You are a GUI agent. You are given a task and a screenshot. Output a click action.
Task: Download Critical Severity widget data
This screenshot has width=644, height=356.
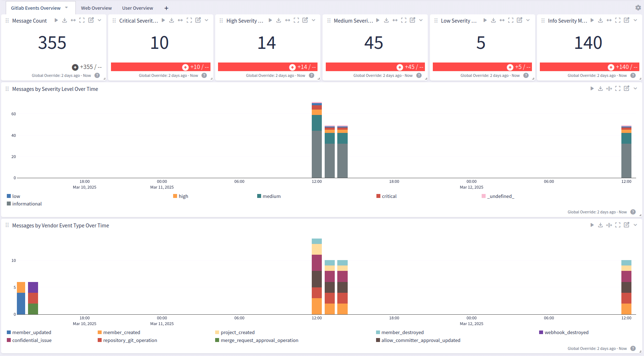click(x=172, y=20)
